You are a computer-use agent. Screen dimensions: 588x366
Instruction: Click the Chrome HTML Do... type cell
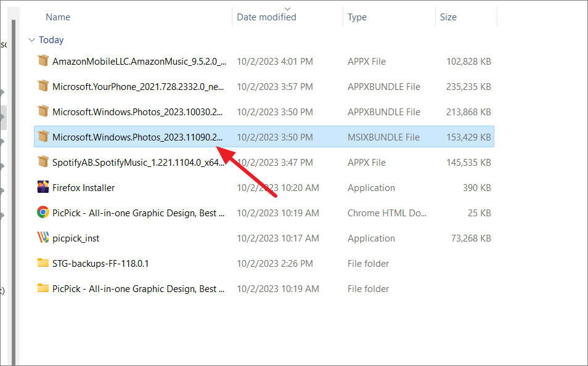pos(387,213)
